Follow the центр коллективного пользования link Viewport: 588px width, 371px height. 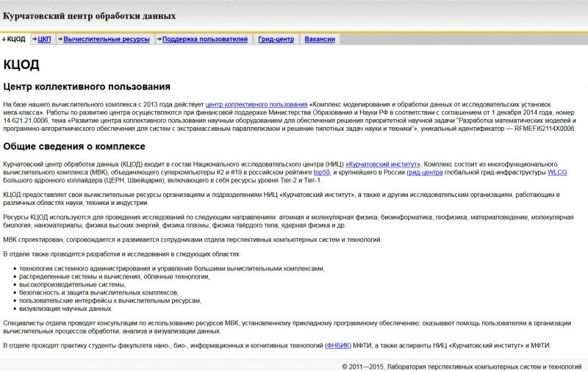point(257,104)
